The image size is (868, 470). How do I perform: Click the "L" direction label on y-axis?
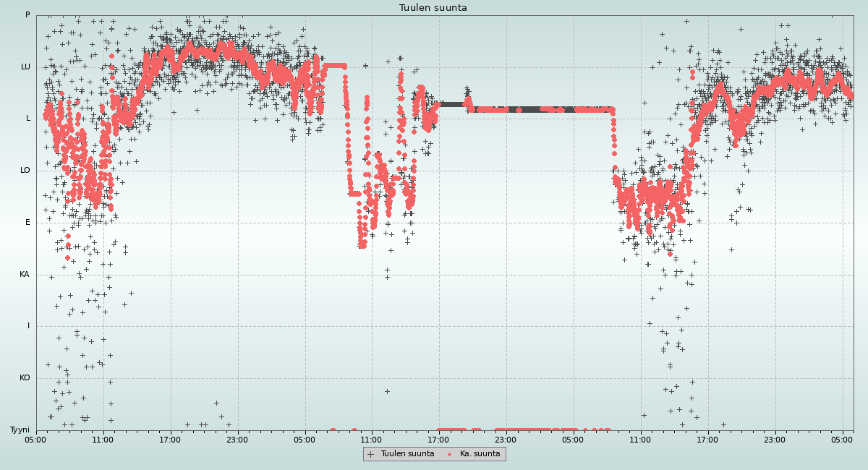point(28,119)
